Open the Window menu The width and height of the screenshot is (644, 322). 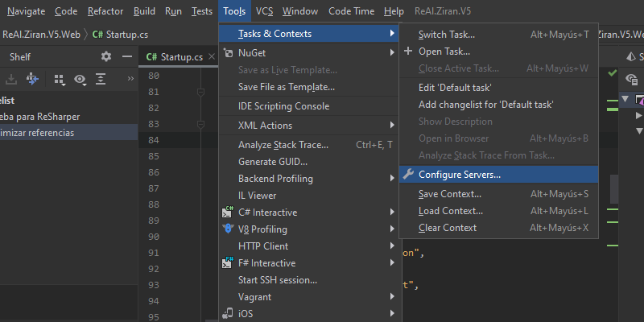[300, 11]
